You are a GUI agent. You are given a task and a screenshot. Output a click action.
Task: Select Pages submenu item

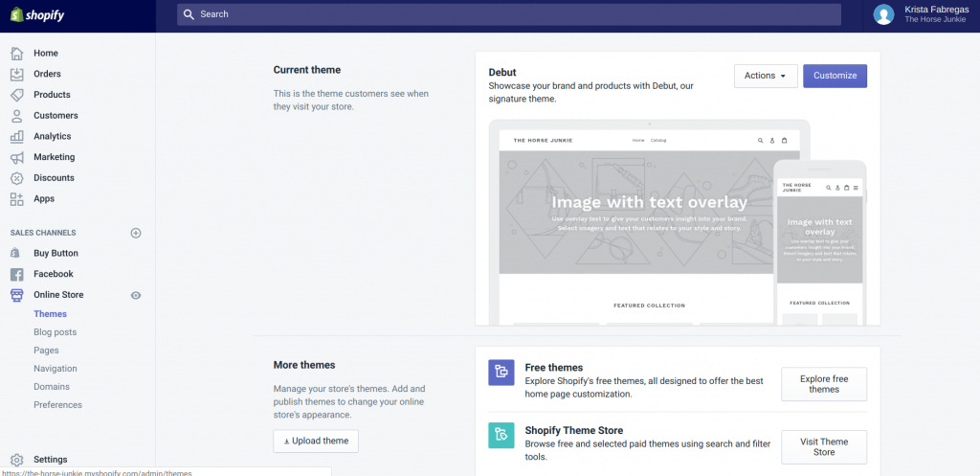(x=46, y=351)
